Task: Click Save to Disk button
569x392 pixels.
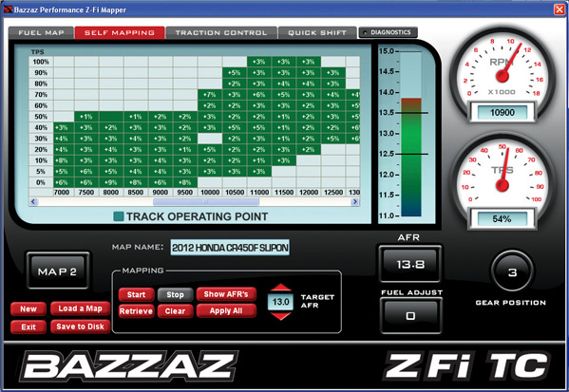Action: click(x=80, y=327)
